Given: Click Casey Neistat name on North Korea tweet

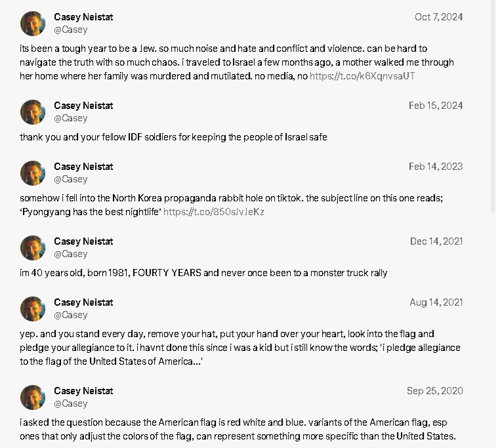Looking at the screenshot, I should pos(83,167).
